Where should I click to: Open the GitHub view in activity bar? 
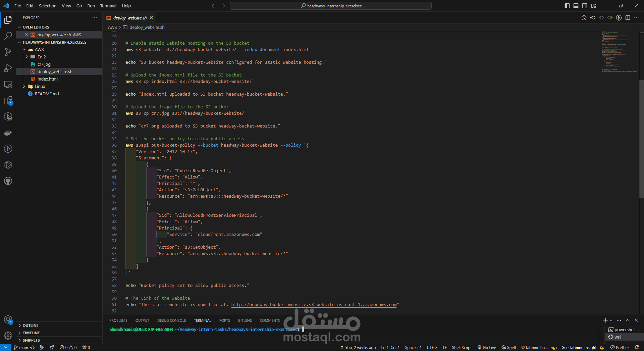click(x=8, y=181)
